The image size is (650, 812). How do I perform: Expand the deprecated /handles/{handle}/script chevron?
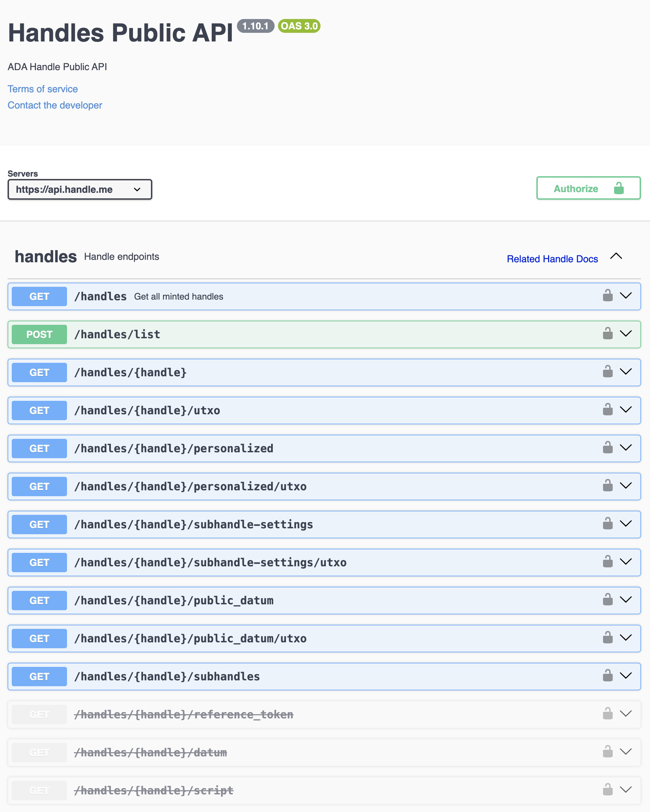pos(625,790)
